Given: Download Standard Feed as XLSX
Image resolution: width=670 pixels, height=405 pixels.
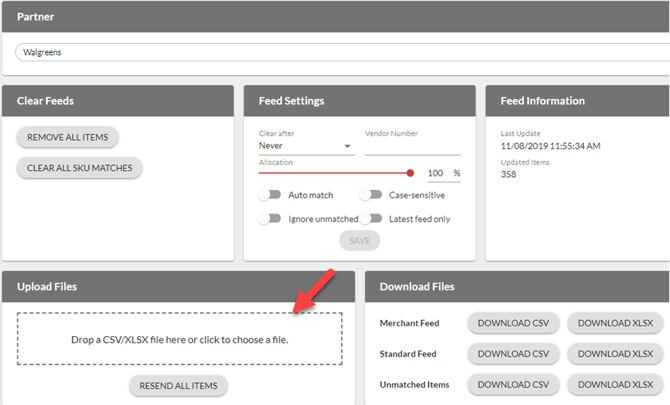Looking at the screenshot, I should coord(615,354).
